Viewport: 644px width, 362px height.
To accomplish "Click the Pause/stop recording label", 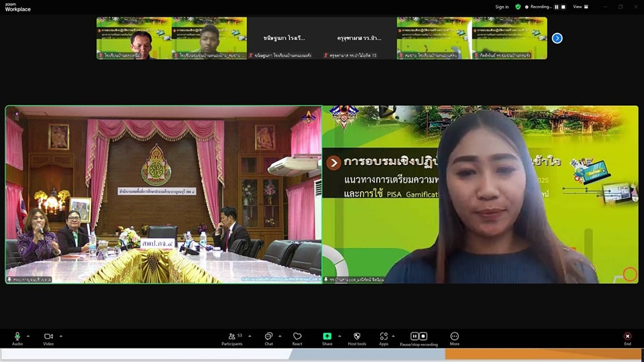I will pyautogui.click(x=419, y=345).
